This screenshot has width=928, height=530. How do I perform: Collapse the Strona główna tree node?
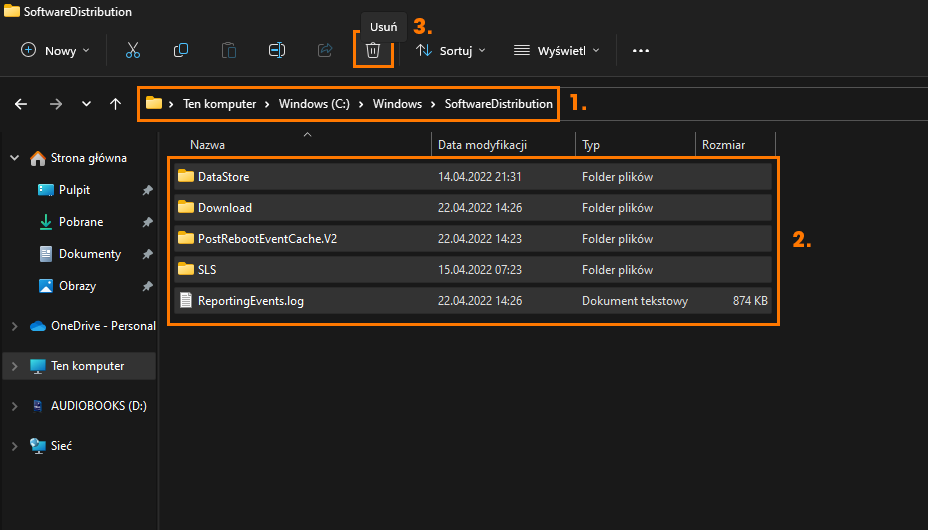tap(15, 158)
